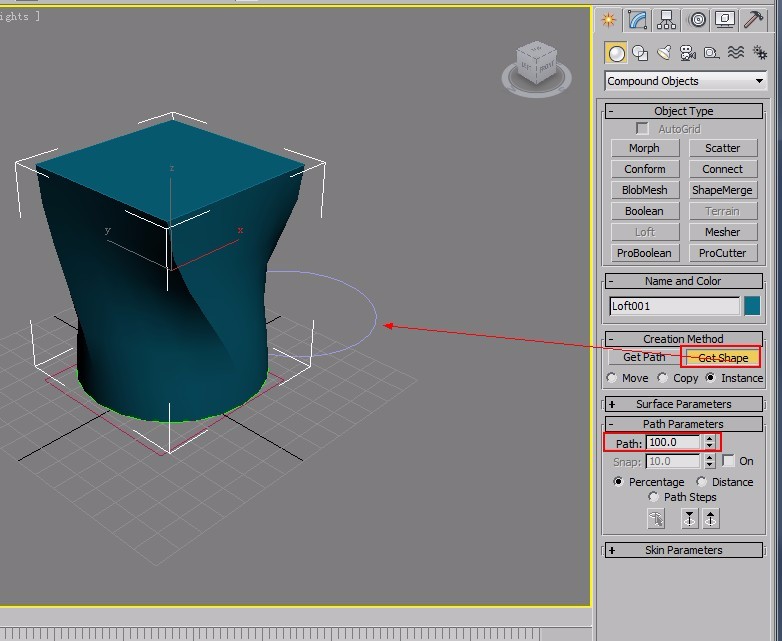Select the Cameras category icon
Viewport: 782px width, 641px height.
(688, 53)
